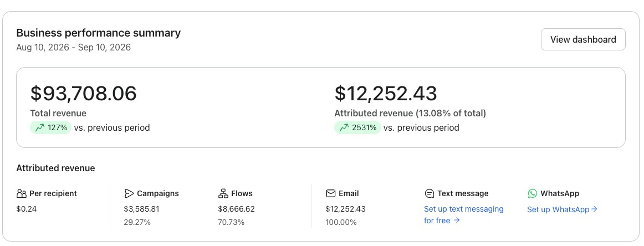This screenshot has width=644, height=246.
Task: Click the Attributed revenue section heading
Action: [x=55, y=168]
